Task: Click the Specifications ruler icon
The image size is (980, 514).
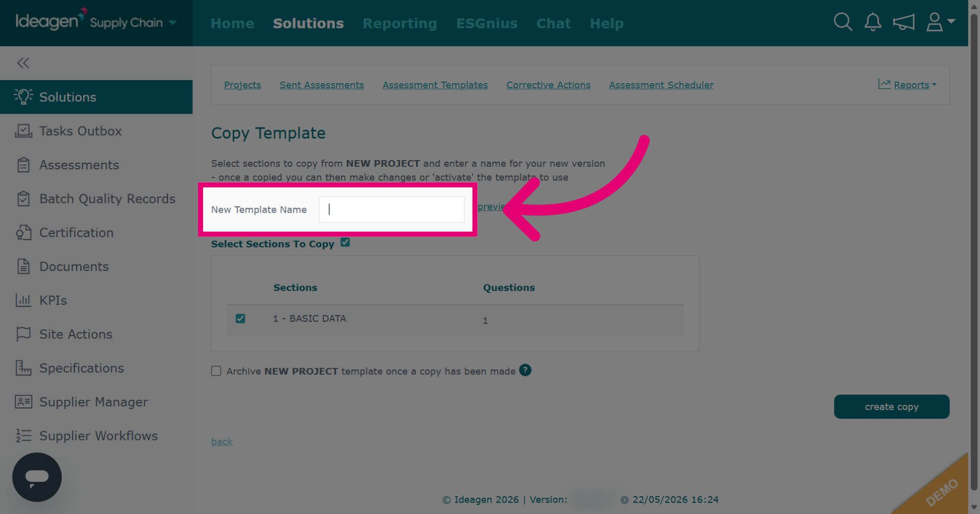Action: pos(23,368)
